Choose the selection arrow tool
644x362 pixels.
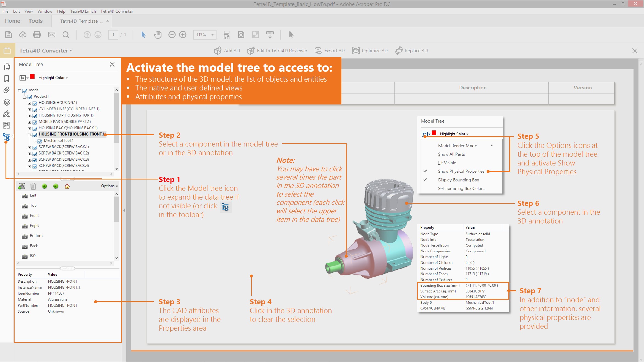[143, 35]
